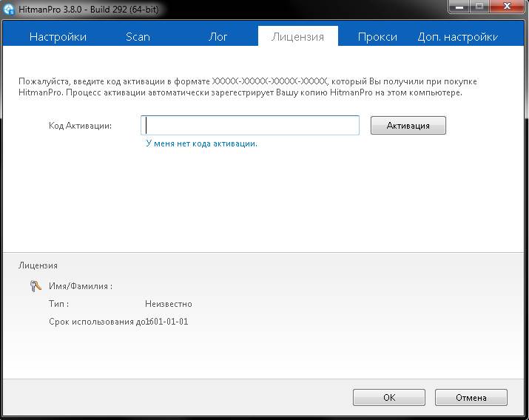Click the Лицензия section heading
Screen dimensions: 529x420
coord(38,265)
